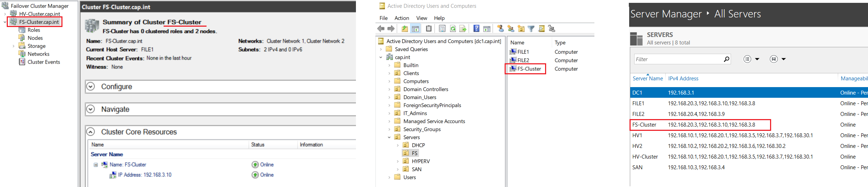Screen dimensions: 868x187
Task: Select the FS-Cluster row in Server Manager
Action: click(x=749, y=125)
